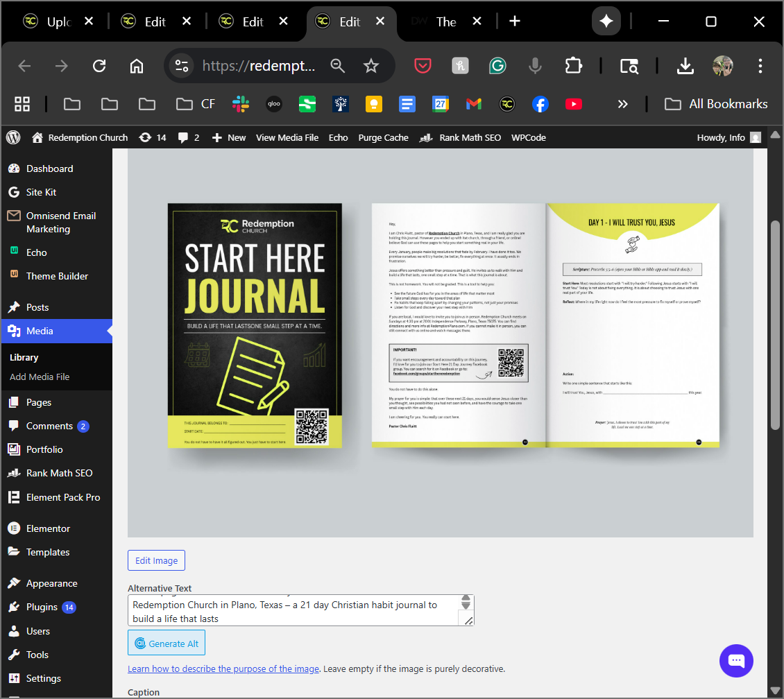Open the live chat bubble icon
Viewport: 784px width, 699px height.
(736, 660)
